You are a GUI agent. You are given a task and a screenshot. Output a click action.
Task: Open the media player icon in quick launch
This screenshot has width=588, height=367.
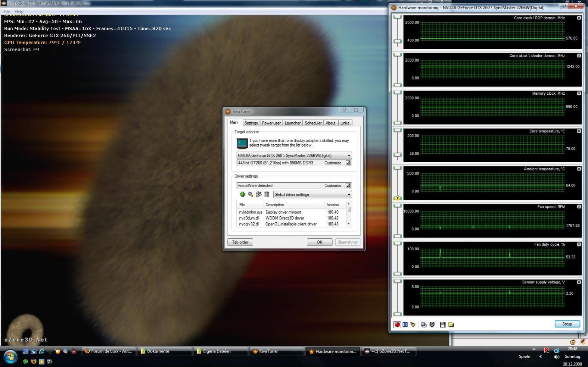click(x=42, y=361)
